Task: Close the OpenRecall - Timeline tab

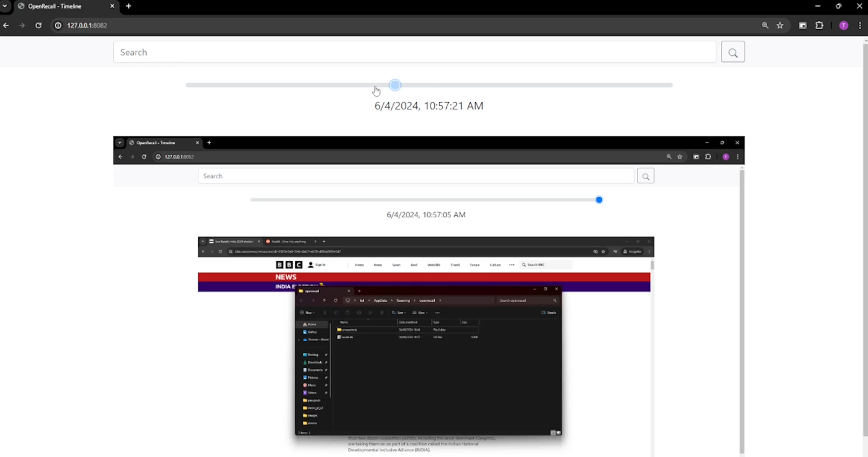Action: 112,6
